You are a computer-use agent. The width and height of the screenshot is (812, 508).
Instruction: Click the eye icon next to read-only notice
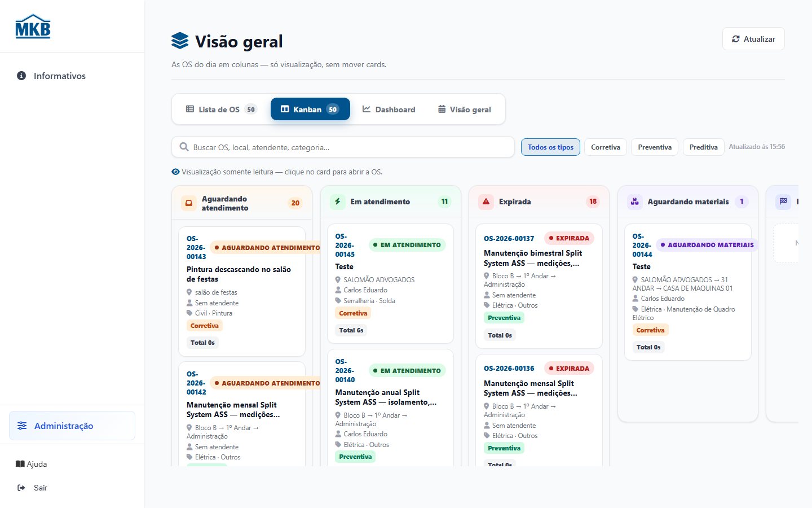click(x=175, y=172)
